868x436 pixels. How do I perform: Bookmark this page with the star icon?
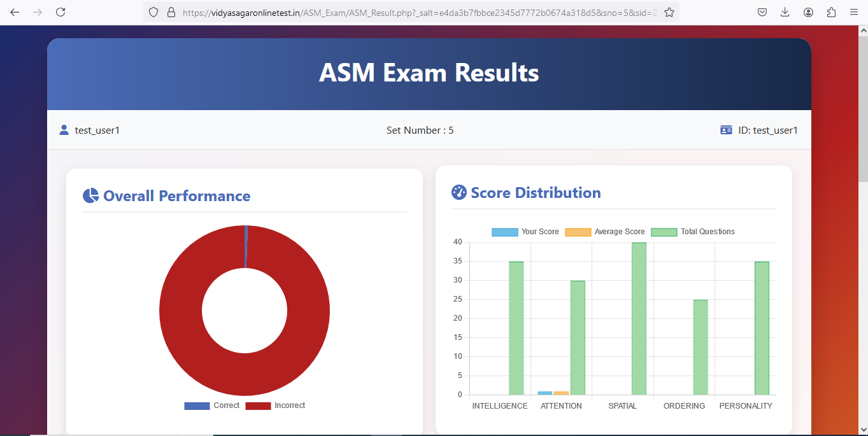(669, 12)
